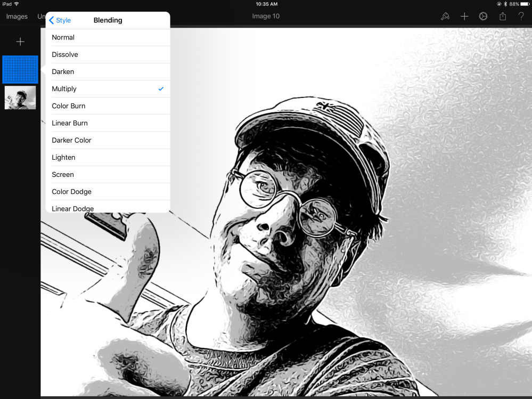532x399 pixels.
Task: Select the blue grid thumbnail in the sidebar
Action: pos(20,69)
